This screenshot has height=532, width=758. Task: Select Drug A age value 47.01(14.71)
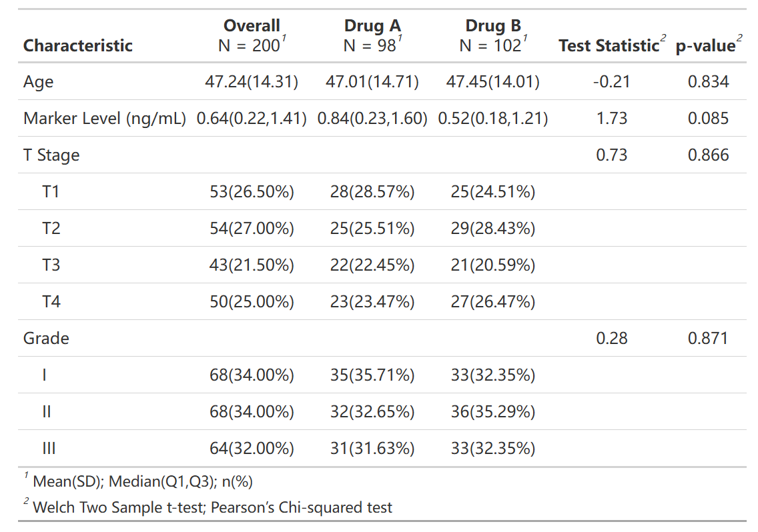pos(372,81)
